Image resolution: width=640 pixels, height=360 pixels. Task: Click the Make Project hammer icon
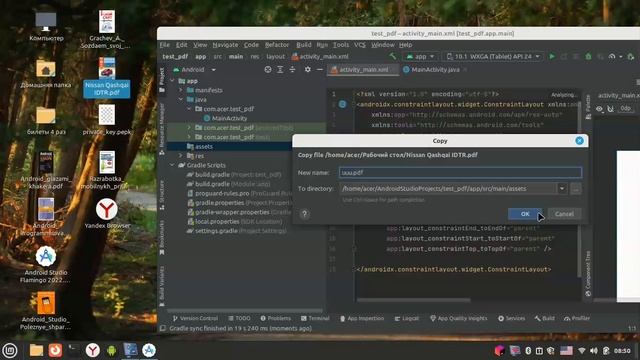pos(393,56)
